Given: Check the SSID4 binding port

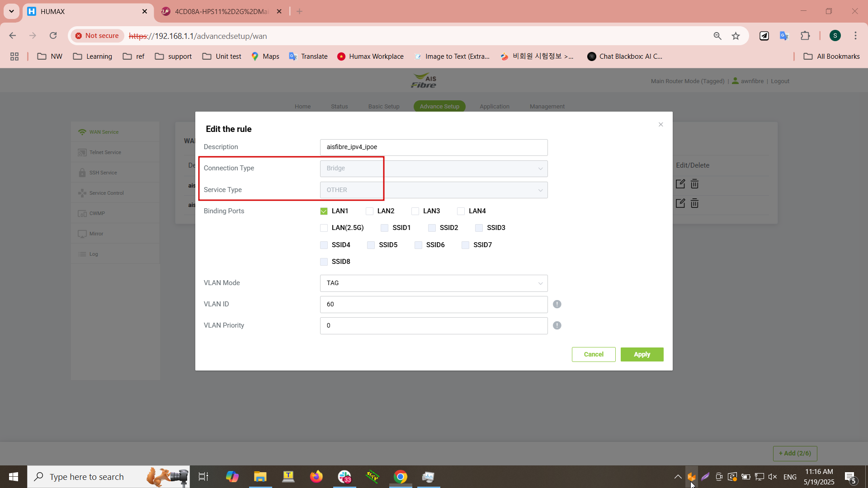Looking at the screenshot, I should (324, 245).
